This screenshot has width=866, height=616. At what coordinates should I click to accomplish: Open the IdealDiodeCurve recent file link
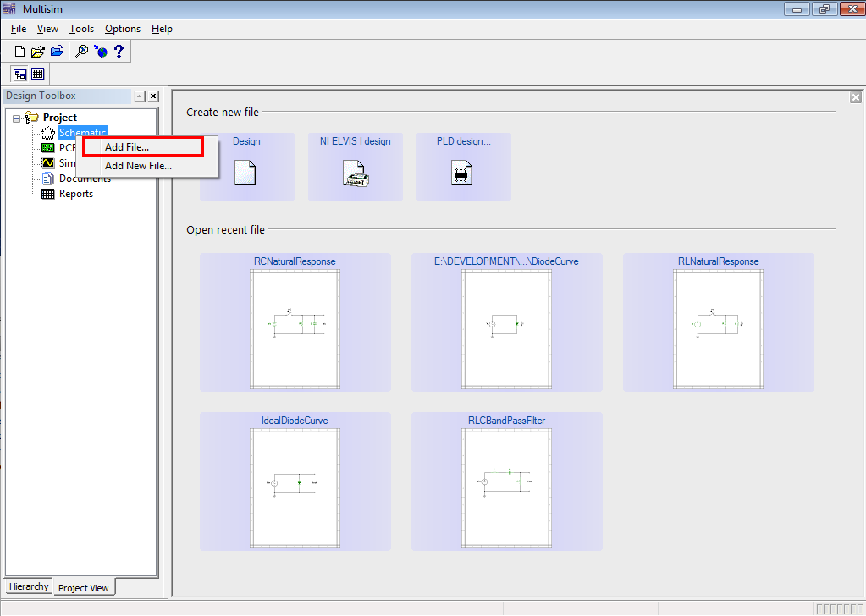pos(295,421)
